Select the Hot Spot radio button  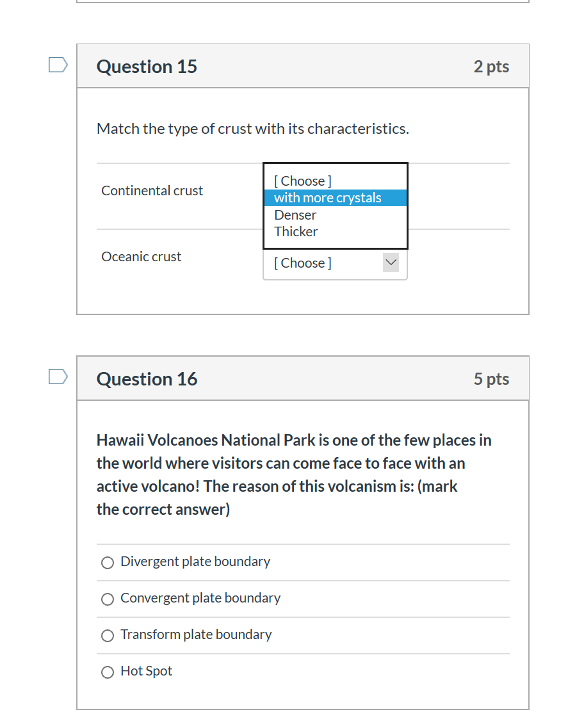pos(107,672)
